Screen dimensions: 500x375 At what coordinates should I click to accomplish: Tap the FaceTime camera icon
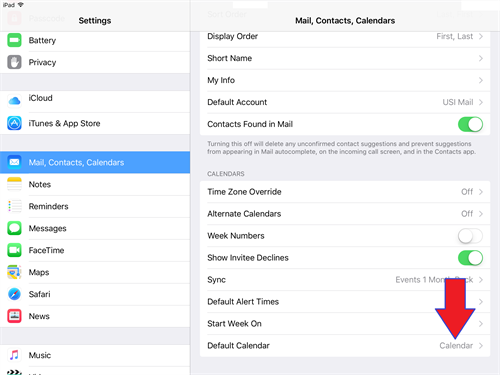click(14, 250)
